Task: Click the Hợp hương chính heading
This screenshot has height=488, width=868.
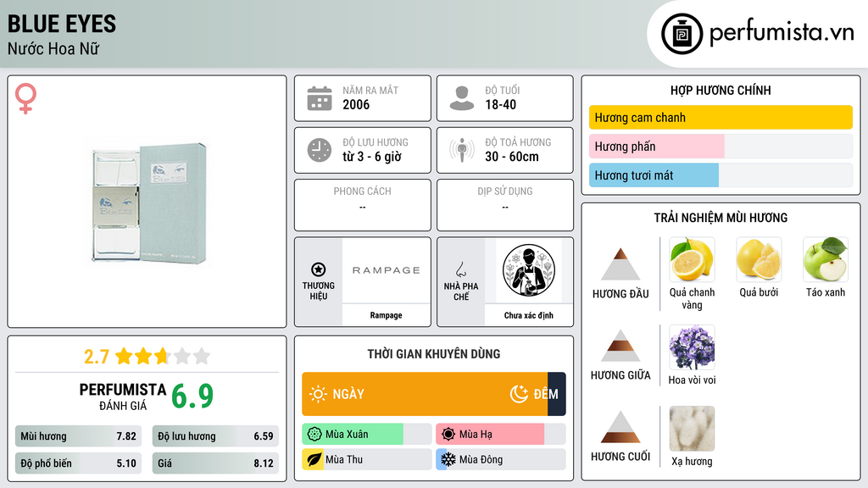Action: point(721,90)
